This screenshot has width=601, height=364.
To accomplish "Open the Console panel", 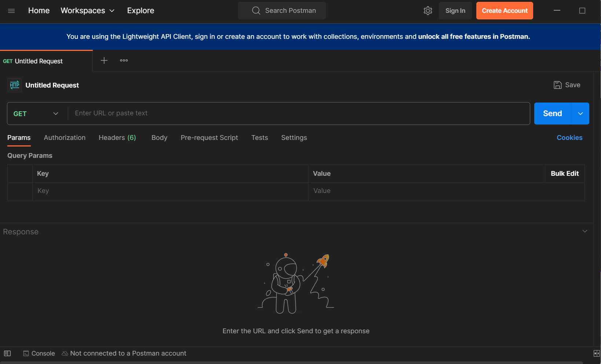I will click(39, 353).
